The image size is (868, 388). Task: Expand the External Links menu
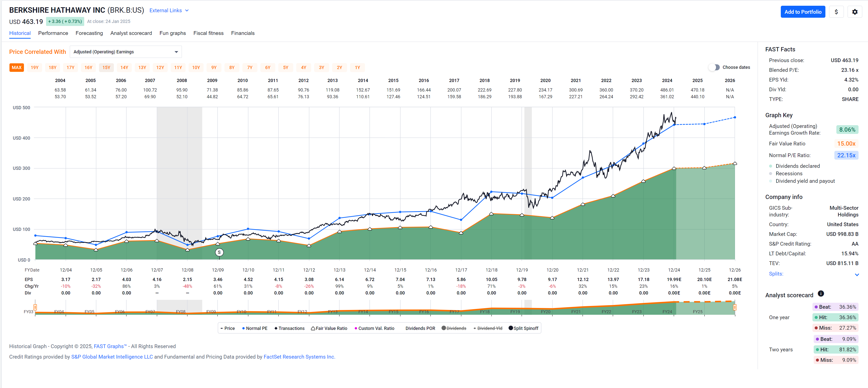169,10
